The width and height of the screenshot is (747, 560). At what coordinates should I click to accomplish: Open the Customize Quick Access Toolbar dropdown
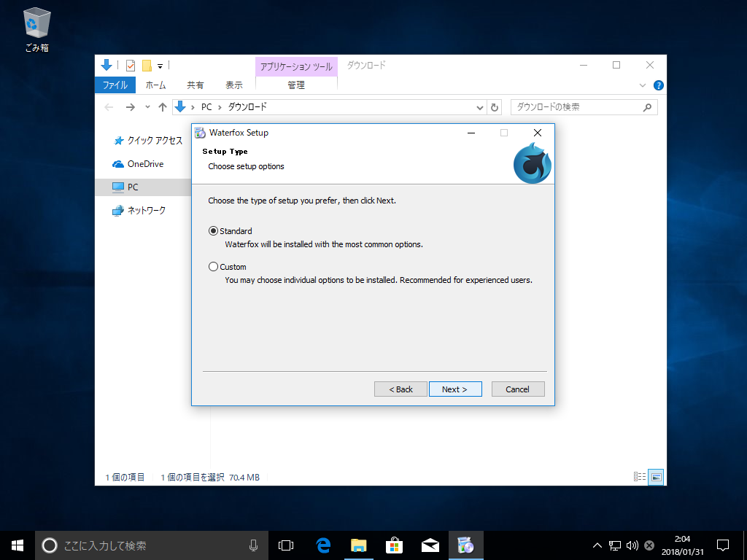[x=160, y=66]
